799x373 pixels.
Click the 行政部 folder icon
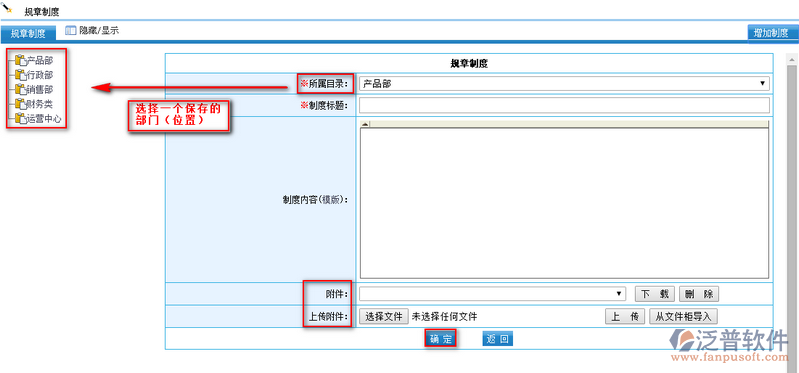point(20,75)
